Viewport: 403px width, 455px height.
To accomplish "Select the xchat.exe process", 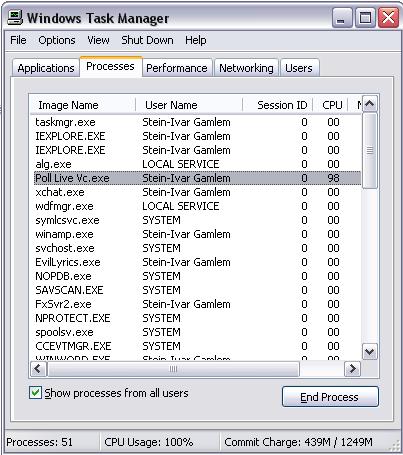I will (197, 192).
